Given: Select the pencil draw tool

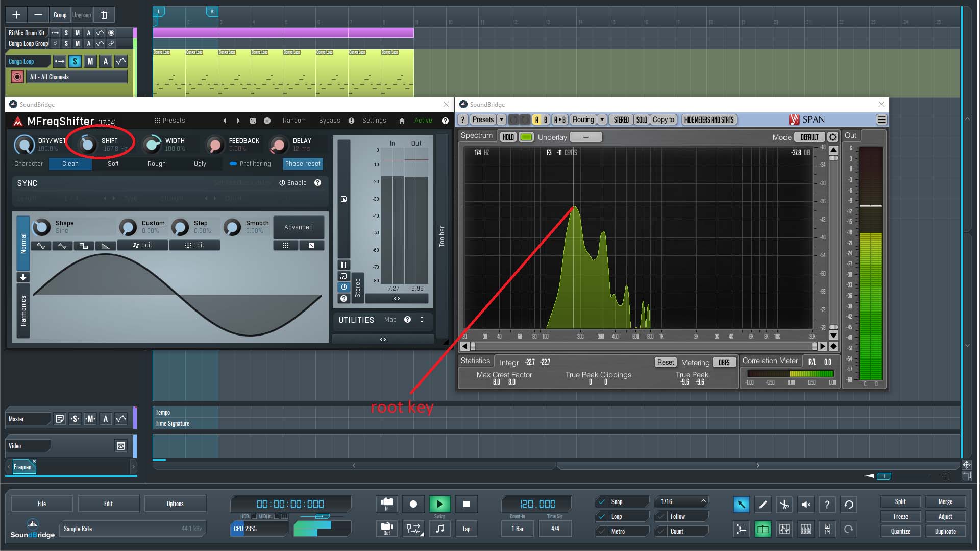Looking at the screenshot, I should click(763, 505).
